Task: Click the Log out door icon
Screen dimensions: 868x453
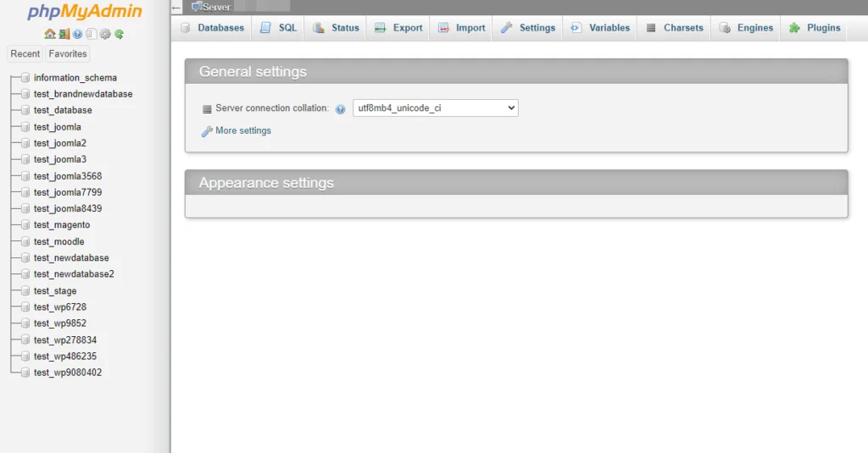Action: [64, 35]
